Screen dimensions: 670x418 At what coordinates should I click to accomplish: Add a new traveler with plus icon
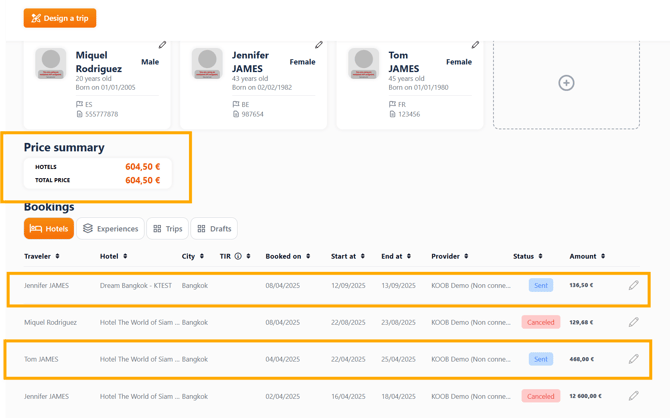click(x=566, y=83)
